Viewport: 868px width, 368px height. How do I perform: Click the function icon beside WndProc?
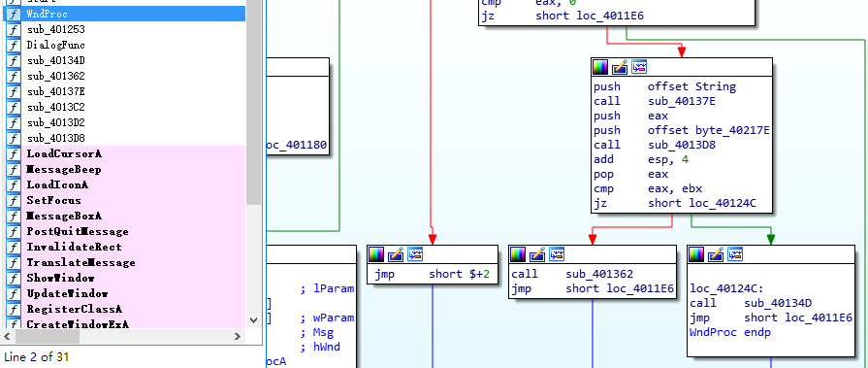tap(13, 14)
